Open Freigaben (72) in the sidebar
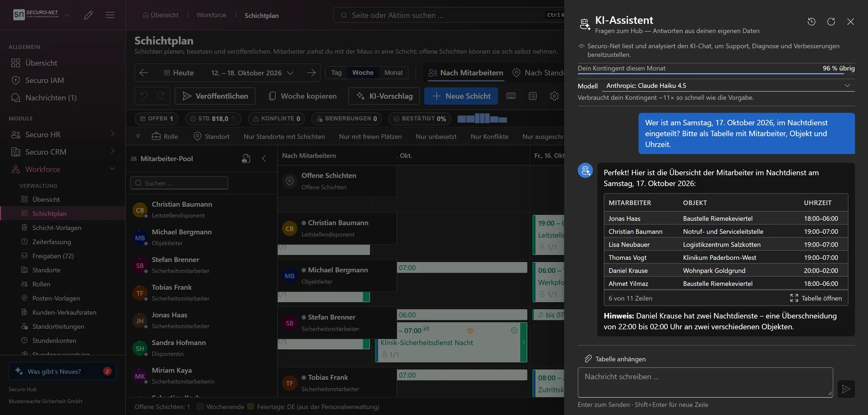Screen dimensions: 868x415 pos(53,256)
